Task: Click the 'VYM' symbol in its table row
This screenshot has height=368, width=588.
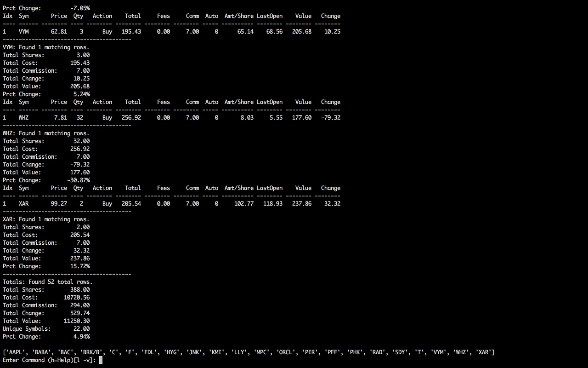Action: pos(23,32)
